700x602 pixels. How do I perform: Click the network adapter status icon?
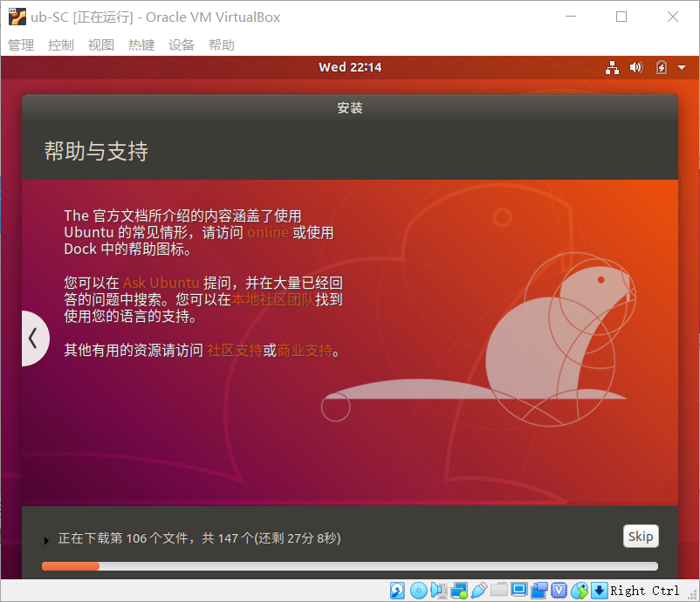459,591
